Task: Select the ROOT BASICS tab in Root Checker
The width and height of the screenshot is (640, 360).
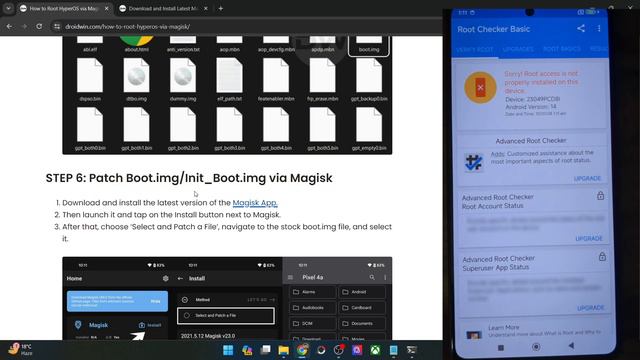Action: pyautogui.click(x=562, y=49)
